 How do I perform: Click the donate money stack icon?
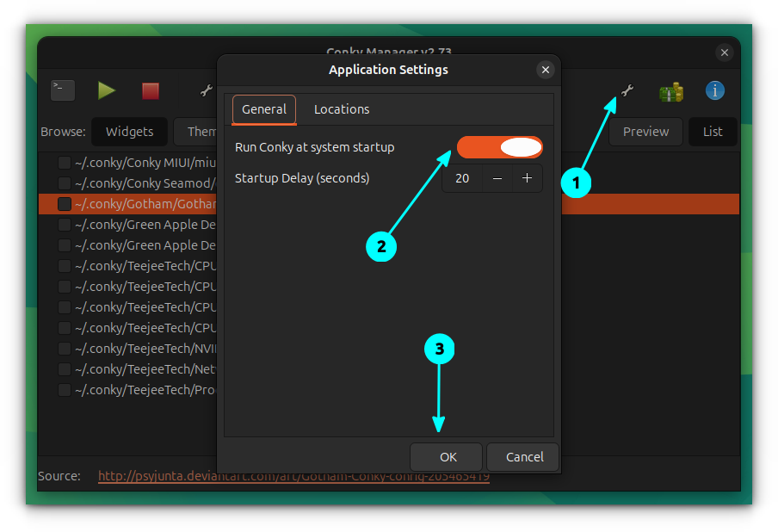pos(670,90)
